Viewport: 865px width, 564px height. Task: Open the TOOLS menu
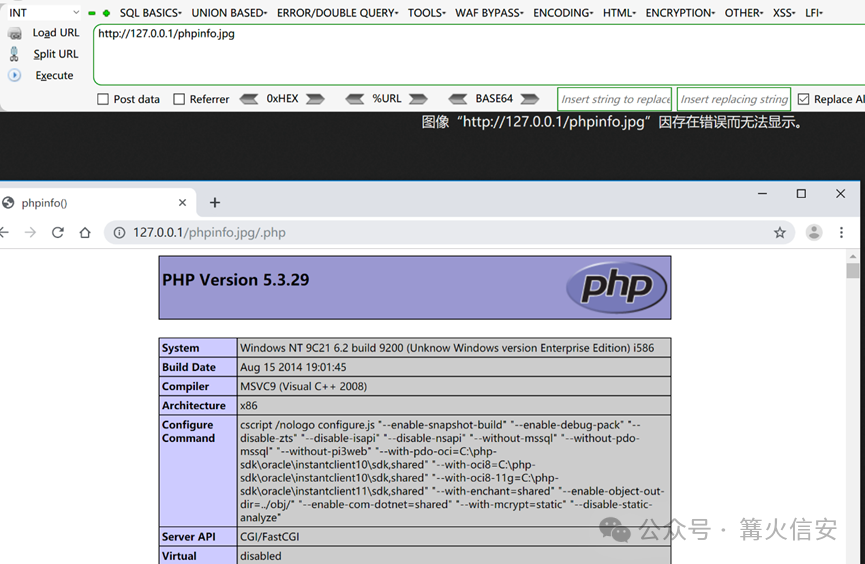[426, 13]
